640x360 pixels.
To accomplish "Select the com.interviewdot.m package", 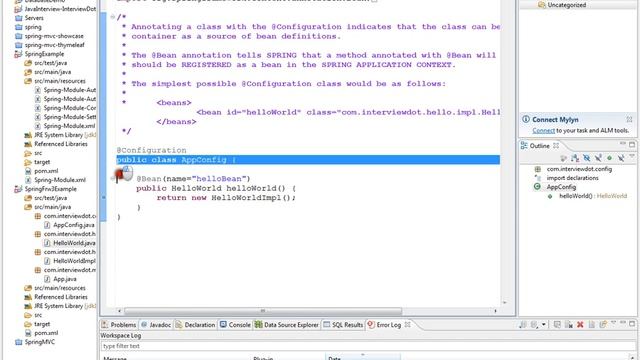I will tap(69, 270).
